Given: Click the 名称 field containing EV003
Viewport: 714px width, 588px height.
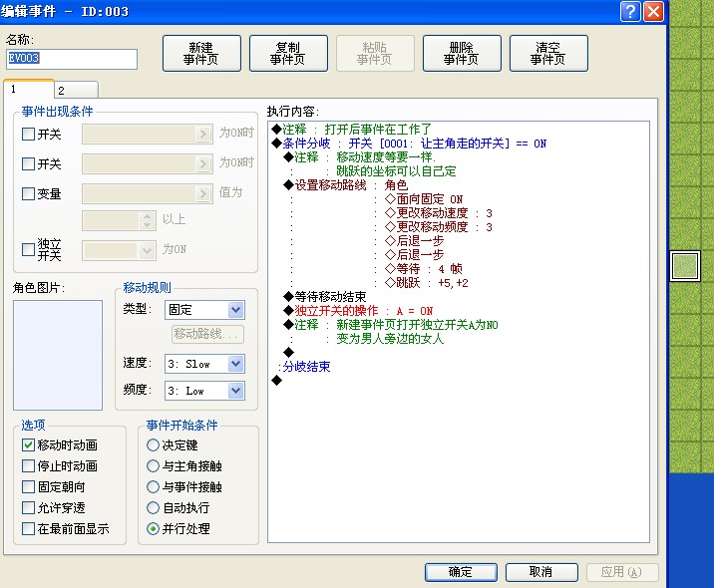Looking at the screenshot, I should click(x=72, y=59).
